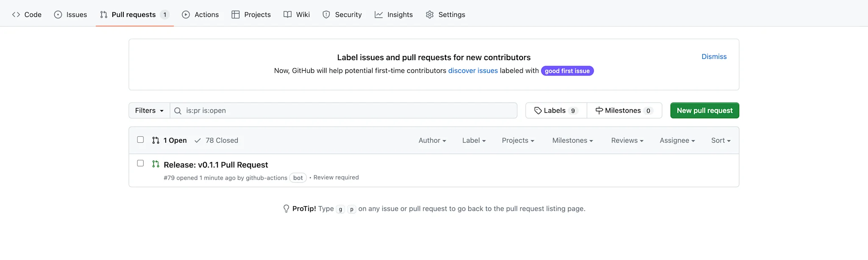Show the 1 Open pull requests

[170, 140]
